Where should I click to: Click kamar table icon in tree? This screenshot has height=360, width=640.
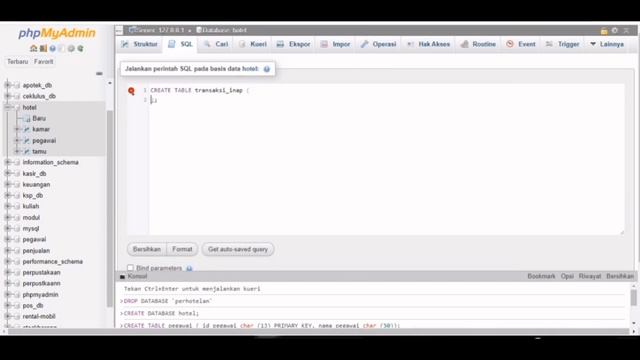27,129
